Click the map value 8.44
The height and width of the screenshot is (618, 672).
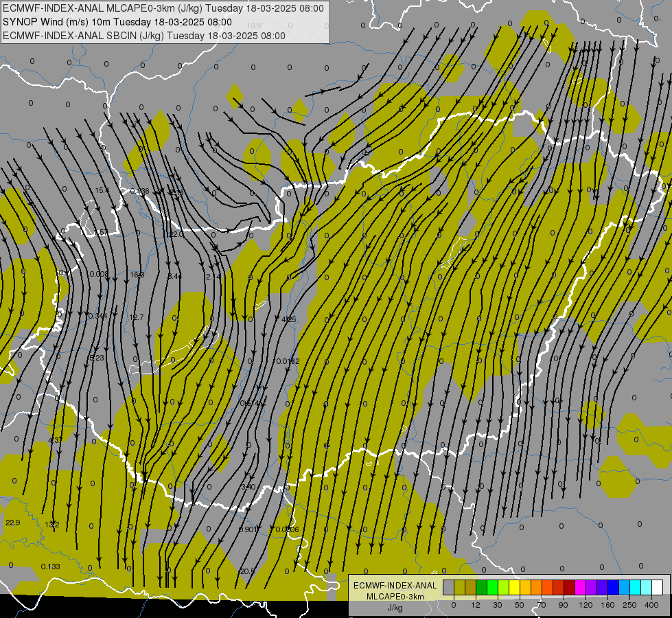click(x=175, y=276)
